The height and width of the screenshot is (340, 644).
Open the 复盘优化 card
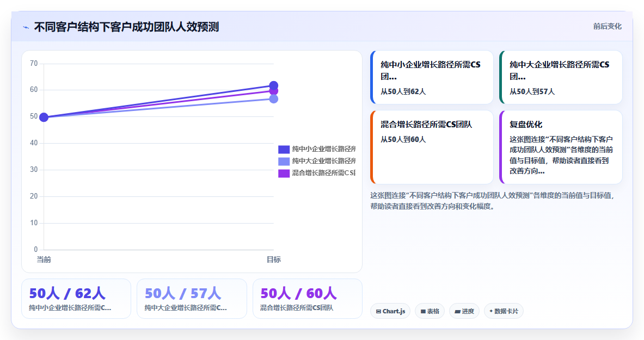[561, 147]
